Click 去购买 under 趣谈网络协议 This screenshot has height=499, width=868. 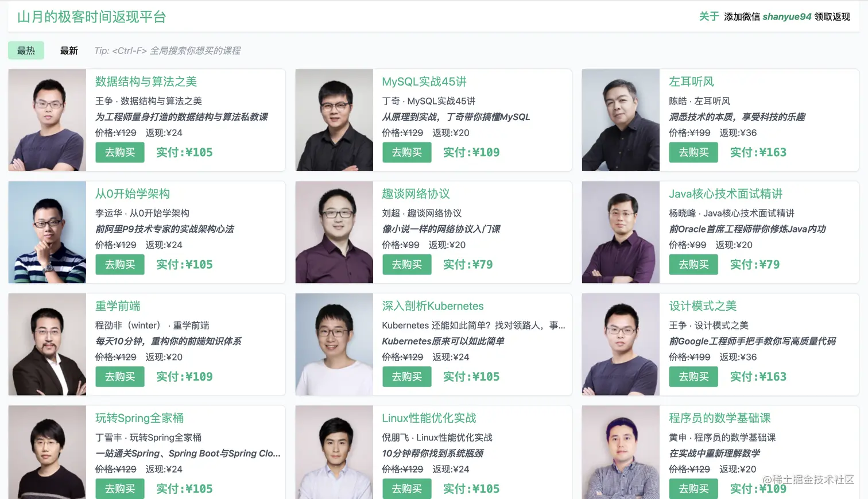click(x=407, y=265)
